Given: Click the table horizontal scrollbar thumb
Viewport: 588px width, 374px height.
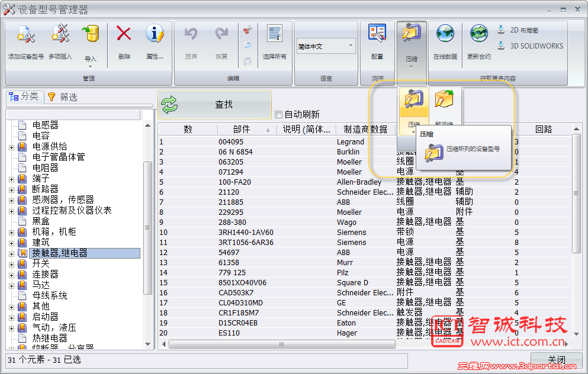Looking at the screenshot, I should (282, 344).
